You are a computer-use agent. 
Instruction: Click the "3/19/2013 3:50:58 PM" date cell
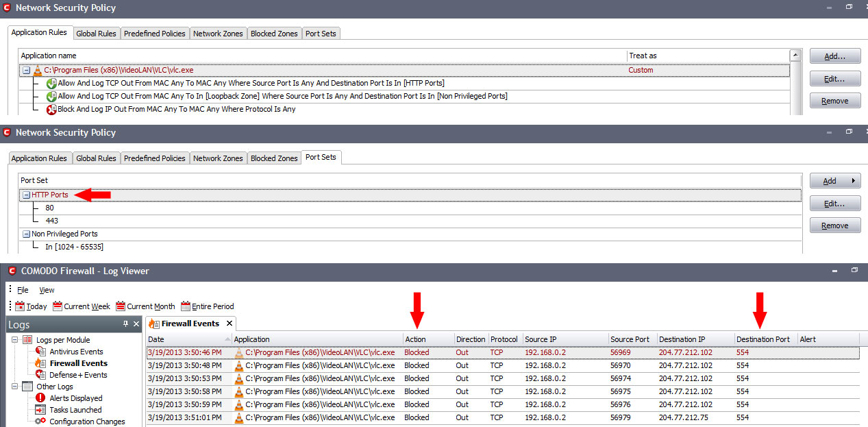point(186,391)
